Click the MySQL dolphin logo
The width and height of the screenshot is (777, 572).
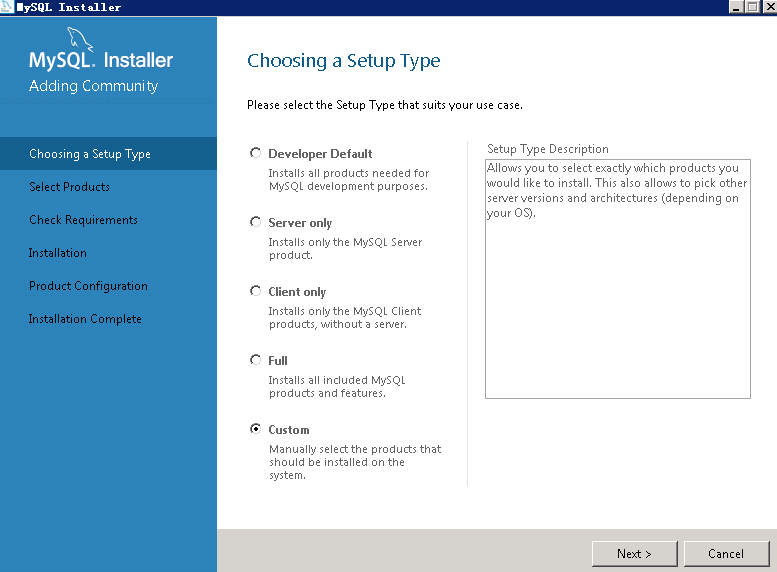click(x=80, y=39)
